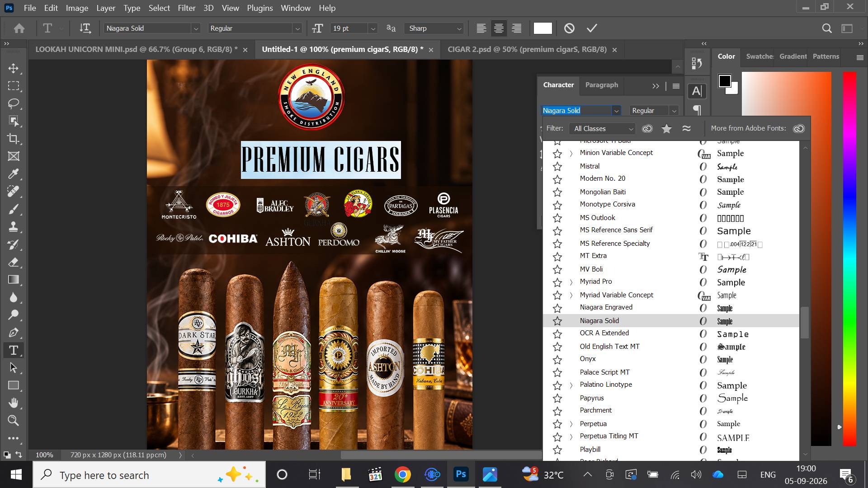Open the All Classes filter dropdown
This screenshot has height=488, width=868.
pyautogui.click(x=603, y=129)
